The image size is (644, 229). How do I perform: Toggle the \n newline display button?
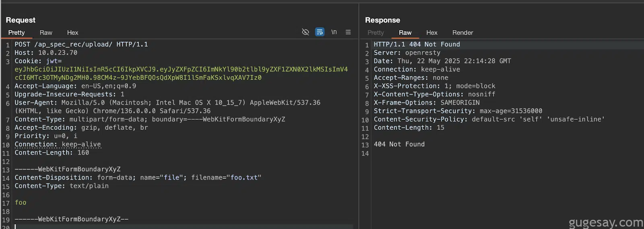click(334, 32)
